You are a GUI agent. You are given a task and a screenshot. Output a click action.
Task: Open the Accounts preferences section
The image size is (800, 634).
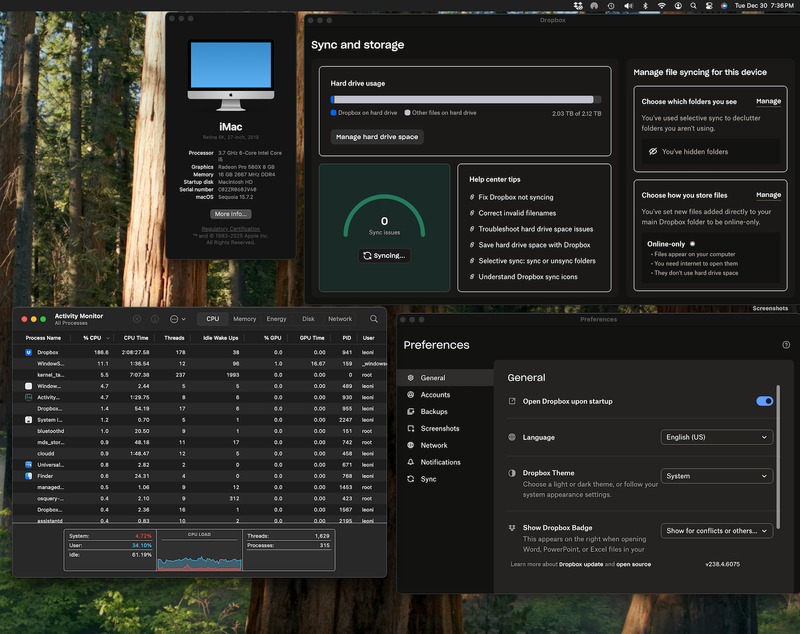[x=434, y=395]
